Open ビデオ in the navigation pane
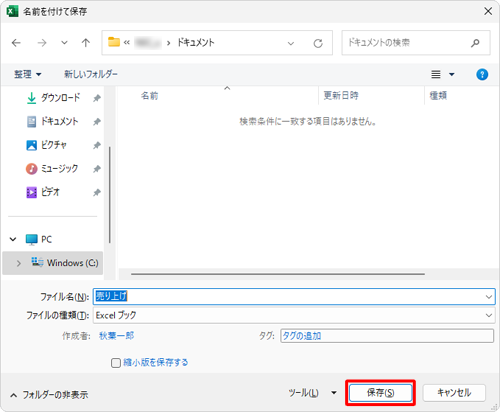The height and width of the screenshot is (412, 500). point(50,192)
